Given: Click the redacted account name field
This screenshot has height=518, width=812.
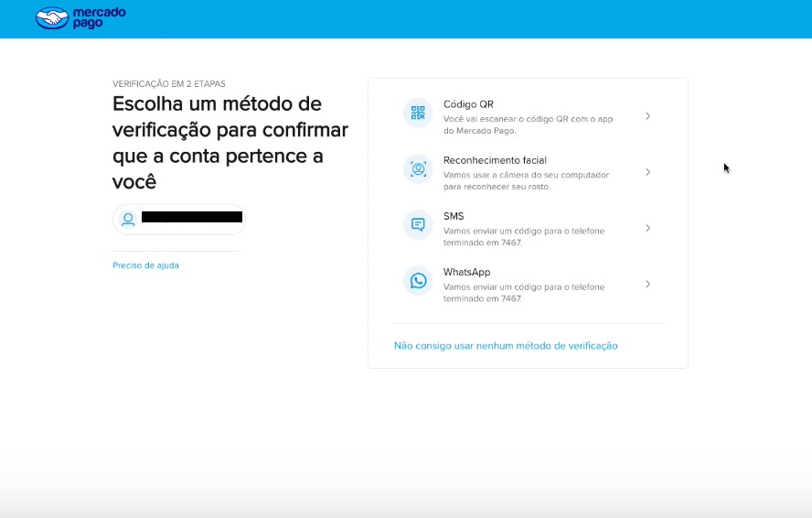Looking at the screenshot, I should [x=192, y=217].
